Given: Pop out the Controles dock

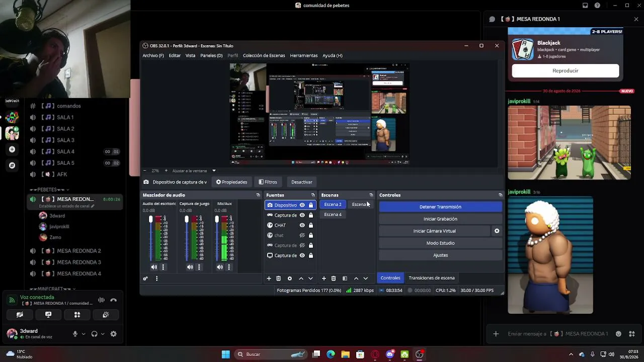Looking at the screenshot, I should coord(500,195).
